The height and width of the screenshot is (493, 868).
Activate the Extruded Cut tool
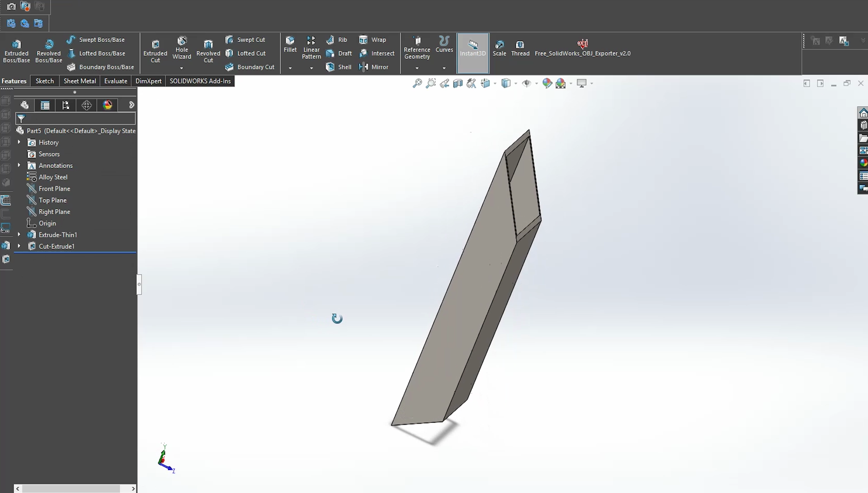point(155,51)
